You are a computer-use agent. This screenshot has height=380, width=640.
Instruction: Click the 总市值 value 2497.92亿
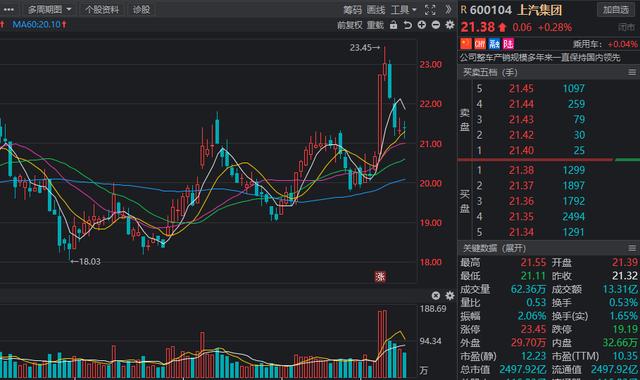(x=523, y=369)
